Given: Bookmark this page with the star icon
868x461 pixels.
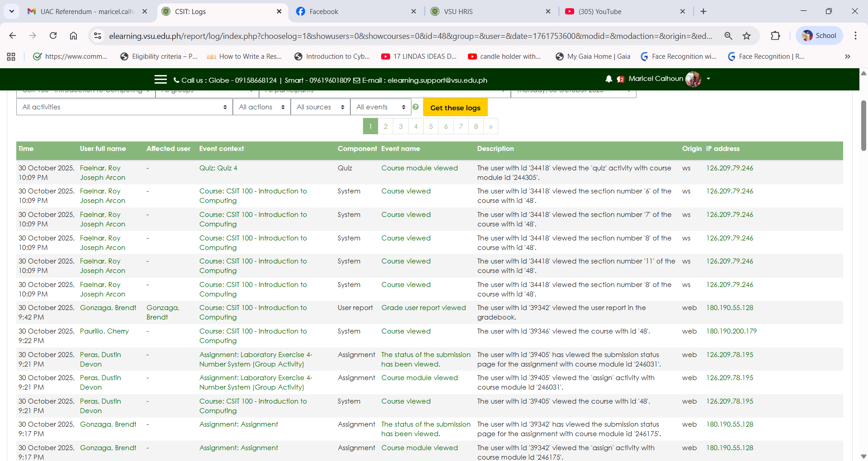Looking at the screenshot, I should click(746, 36).
